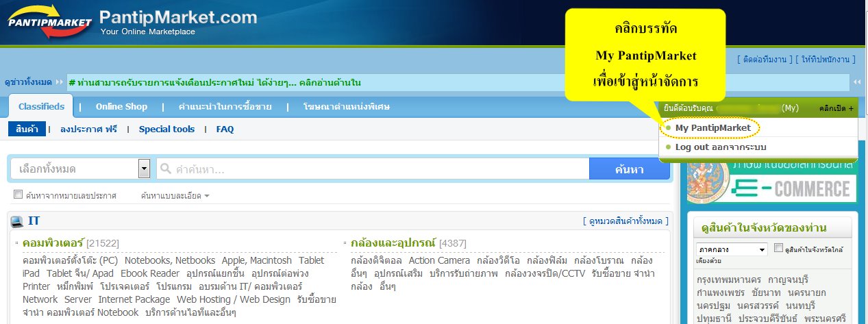Open Special tools sub-menu
Image resolution: width=868 pixels, height=324 pixels.
166,129
